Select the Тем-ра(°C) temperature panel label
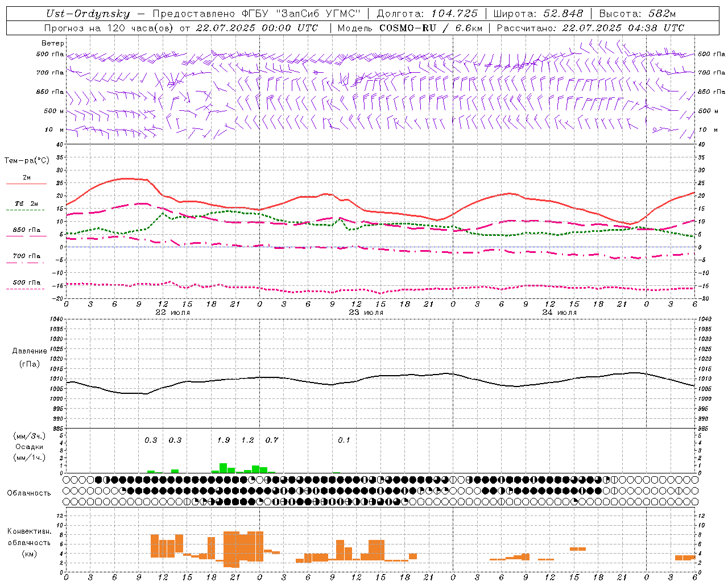The image size is (728, 582). point(27,161)
